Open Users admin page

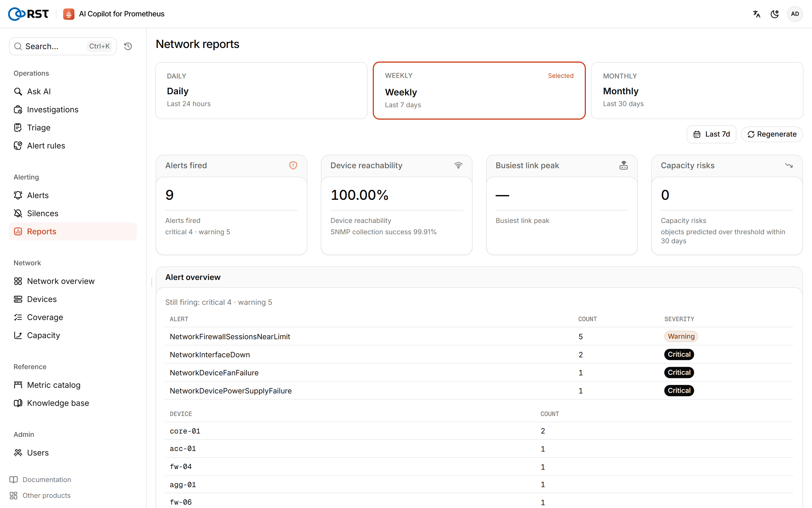click(73, 453)
